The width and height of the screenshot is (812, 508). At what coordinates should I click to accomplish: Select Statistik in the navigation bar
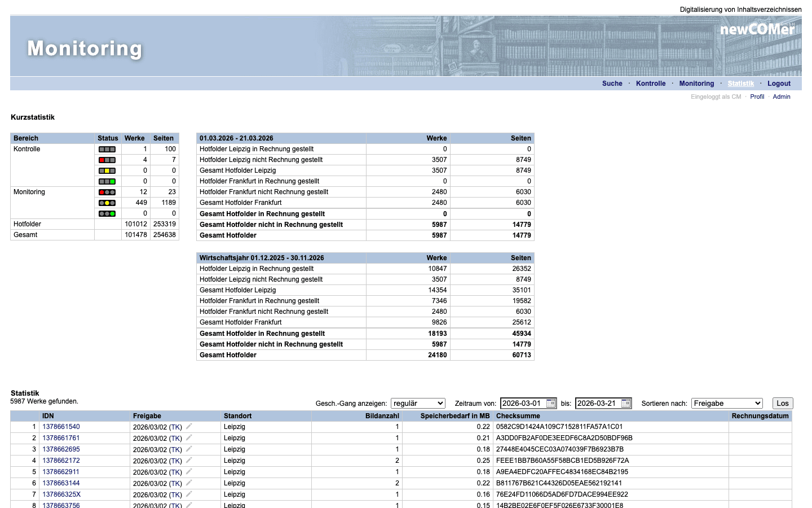tap(740, 84)
